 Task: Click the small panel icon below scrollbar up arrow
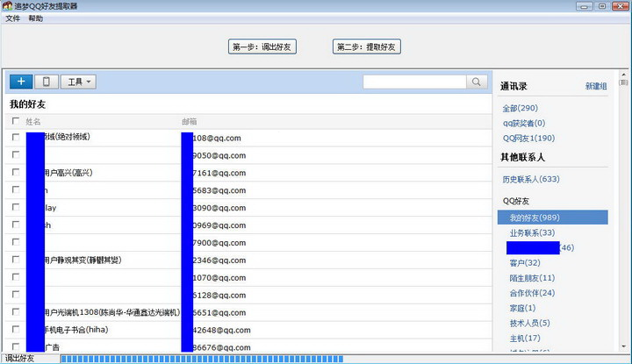click(x=623, y=82)
